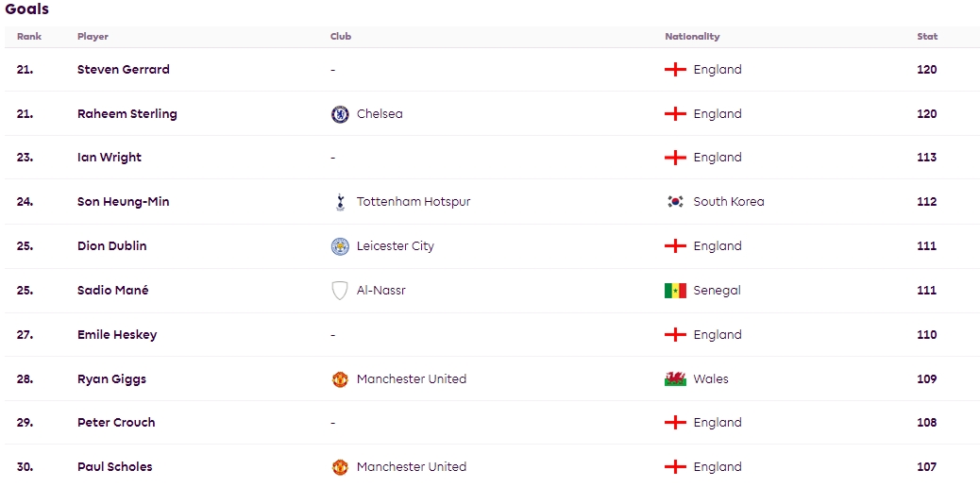Viewport: 980px width, 487px height.
Task: Click the Tottenham Hotspur crest icon
Action: click(x=340, y=202)
